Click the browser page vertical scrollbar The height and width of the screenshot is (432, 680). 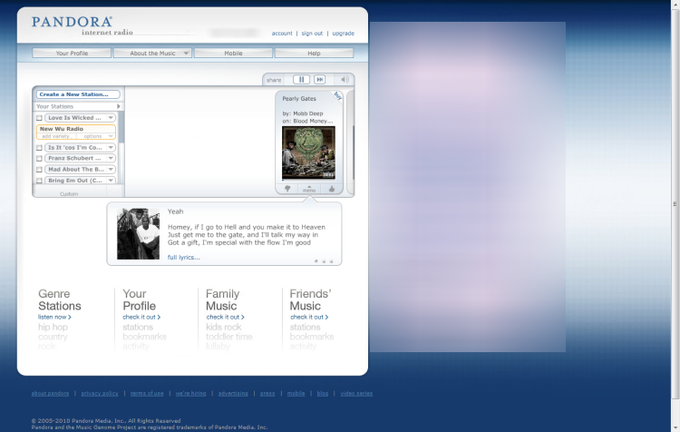point(675,204)
